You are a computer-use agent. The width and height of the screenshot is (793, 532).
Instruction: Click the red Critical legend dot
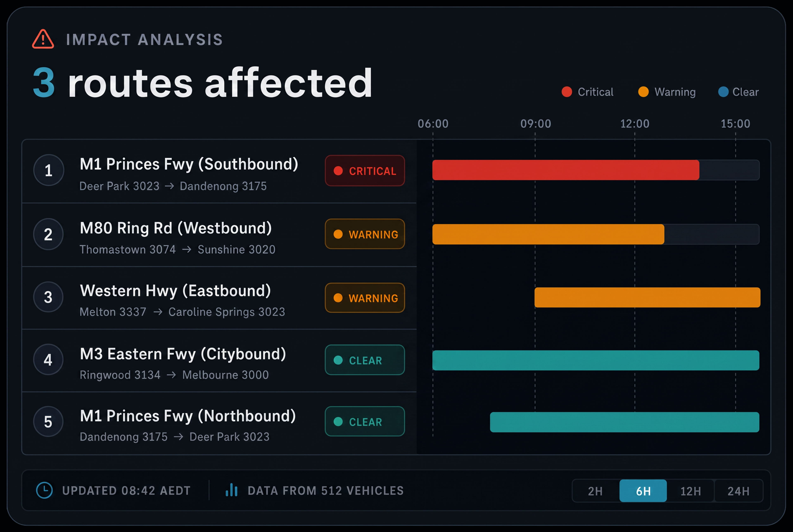point(567,92)
